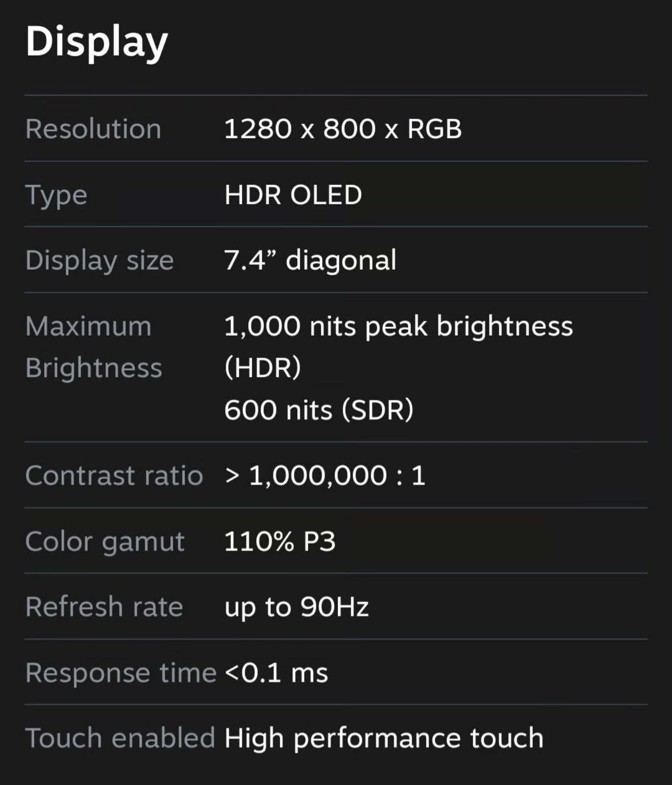This screenshot has height=785, width=672.
Task: Select the Color gamut label
Action: 104,542
